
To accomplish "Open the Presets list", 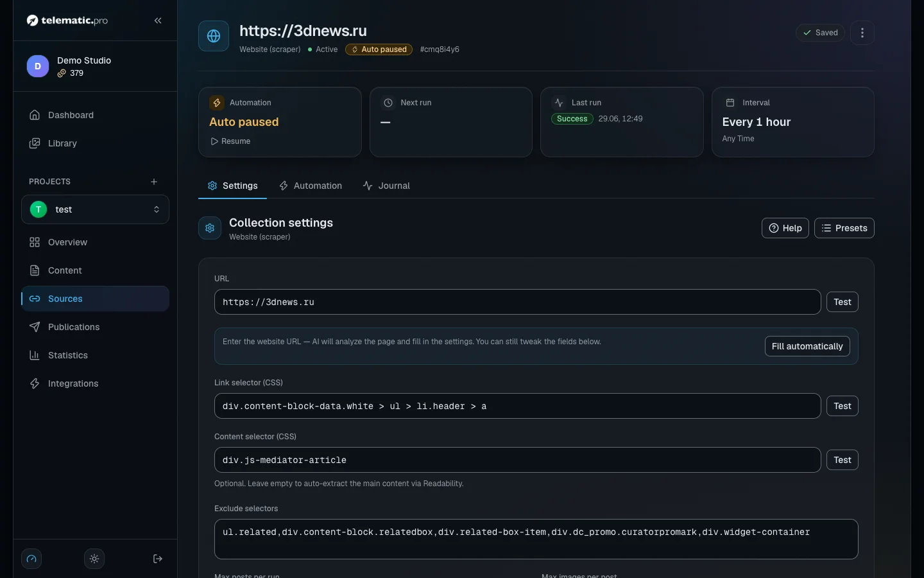I will 844,228.
